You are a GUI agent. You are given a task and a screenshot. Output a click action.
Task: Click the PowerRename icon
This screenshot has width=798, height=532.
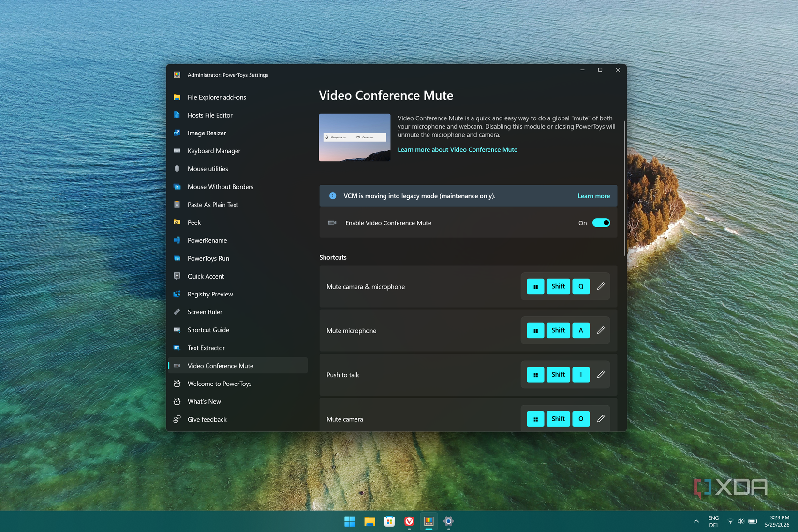coord(177,240)
